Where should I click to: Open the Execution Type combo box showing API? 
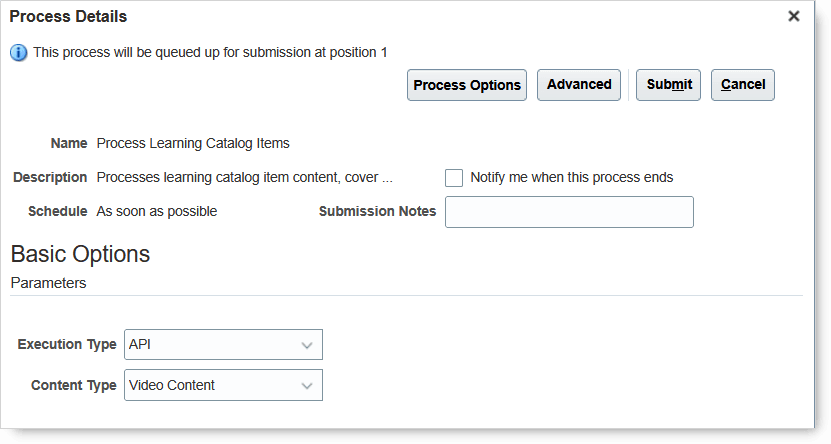pyautogui.click(x=212, y=344)
